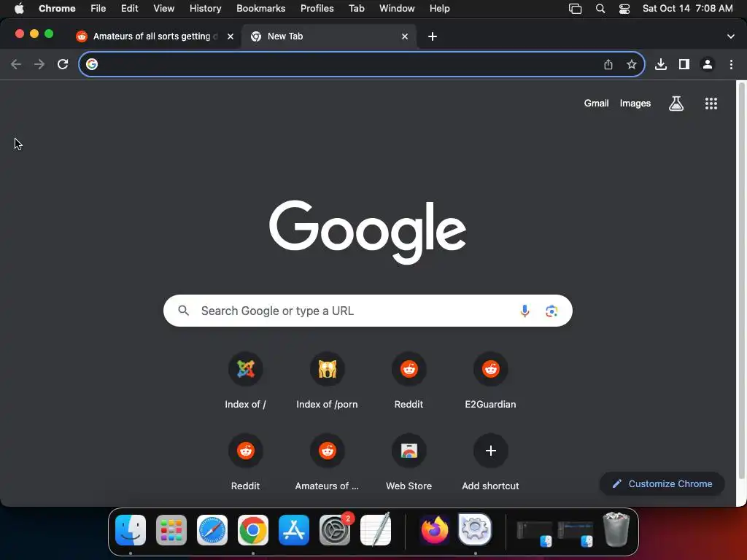Viewport: 747px width, 560px height.
Task: Open the Help menu
Action: pos(439,9)
